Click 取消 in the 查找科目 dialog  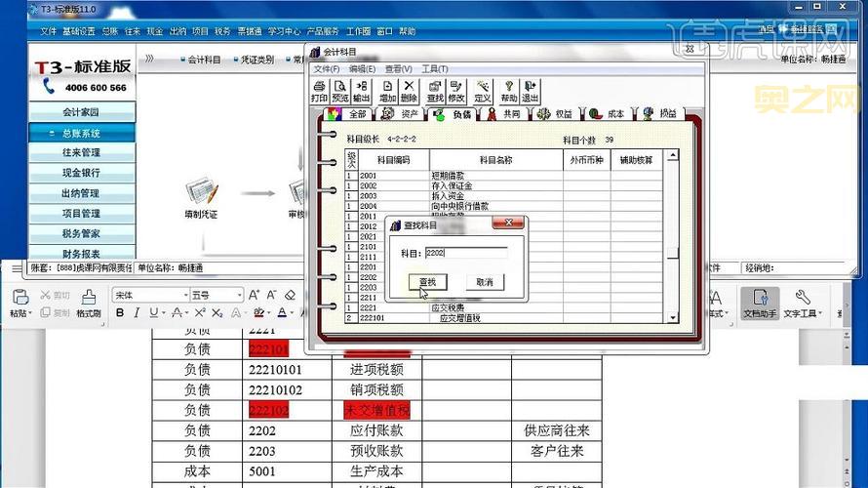coord(485,282)
